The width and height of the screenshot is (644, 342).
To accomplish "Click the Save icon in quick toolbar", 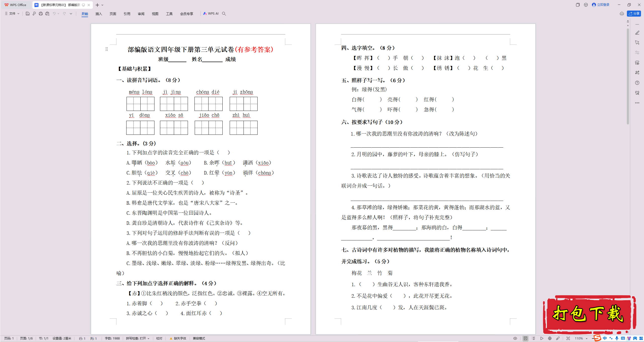I will point(28,14).
